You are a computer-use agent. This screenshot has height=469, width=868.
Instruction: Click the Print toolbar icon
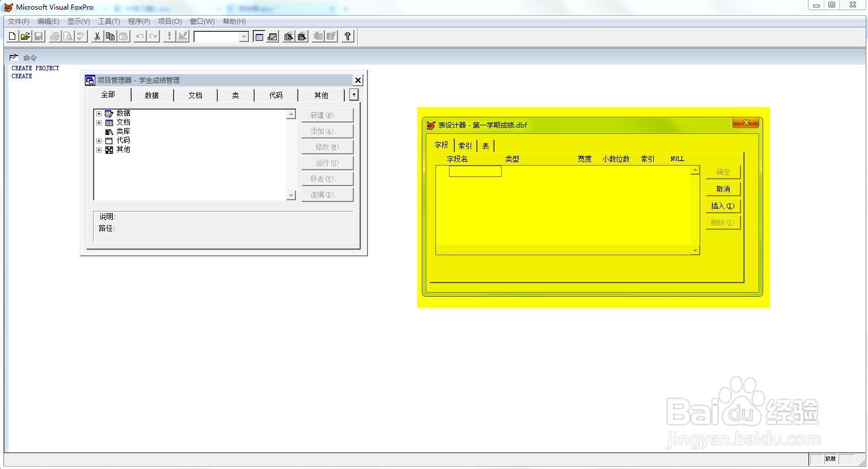tap(55, 36)
